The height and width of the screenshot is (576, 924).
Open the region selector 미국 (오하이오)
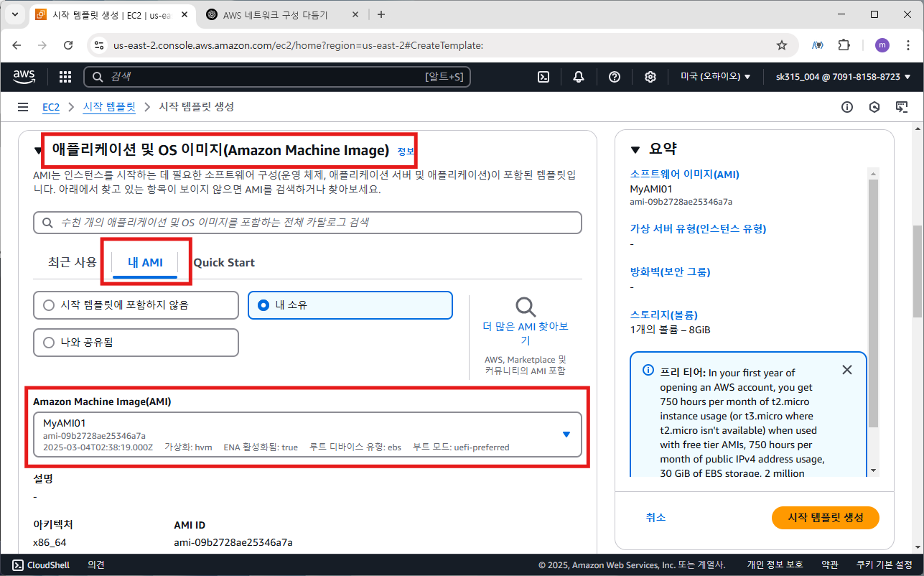click(715, 77)
